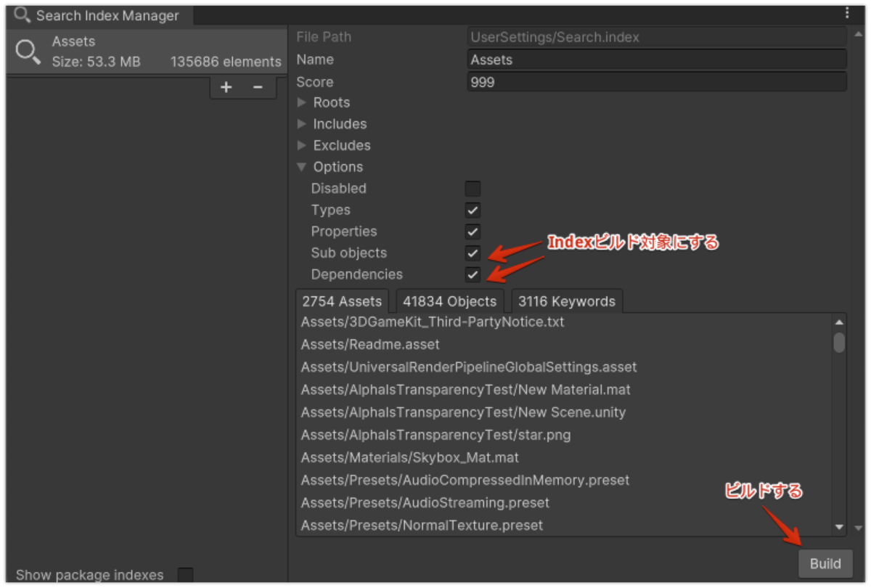This screenshot has height=588, width=871.
Task: Click the magnifier icon on the Assets index
Action: [x=26, y=51]
